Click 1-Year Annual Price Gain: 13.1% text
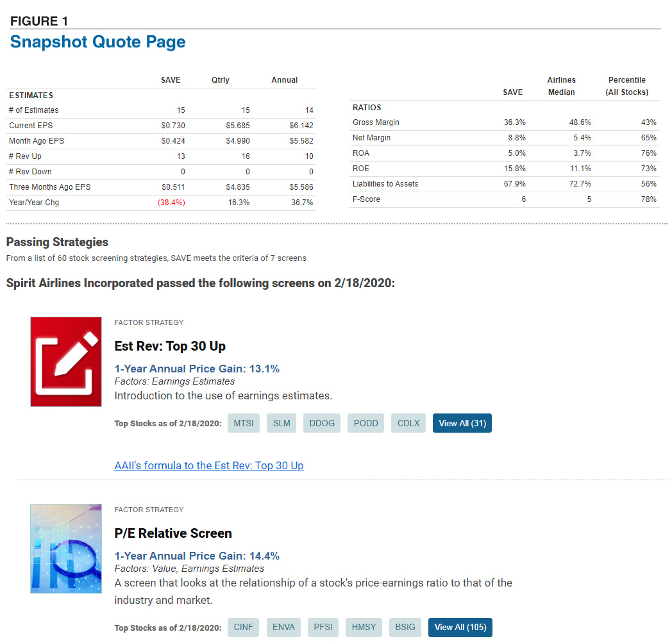This screenshot has height=641, width=672. click(197, 369)
